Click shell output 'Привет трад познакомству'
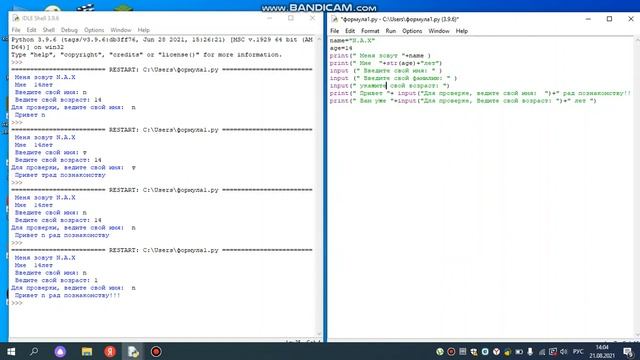The width and height of the screenshot is (640, 360). [x=60, y=175]
